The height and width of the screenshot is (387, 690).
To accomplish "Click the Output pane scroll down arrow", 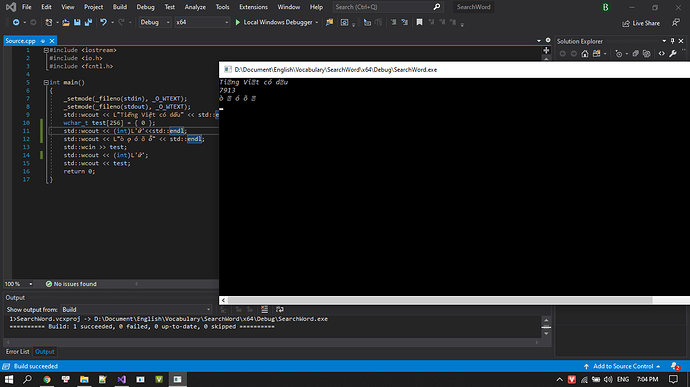I will [546, 334].
